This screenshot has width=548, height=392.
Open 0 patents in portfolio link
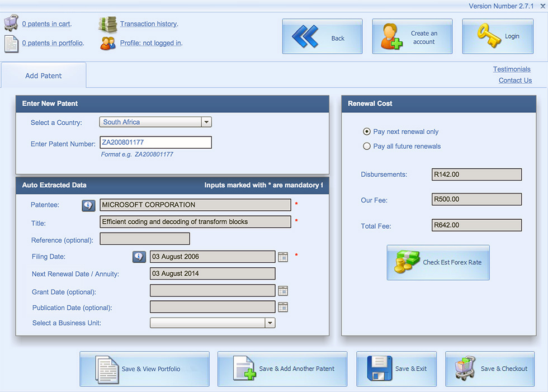pyautogui.click(x=53, y=43)
